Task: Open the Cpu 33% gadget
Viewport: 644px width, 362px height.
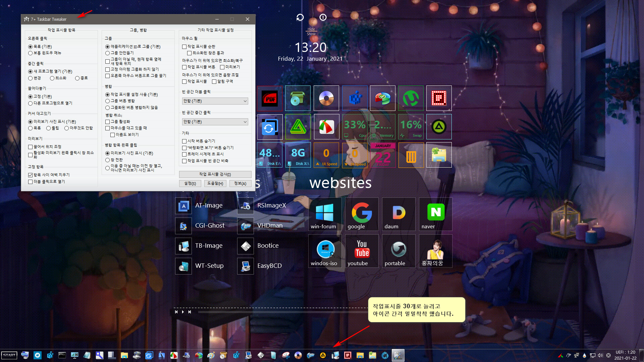Action: tap(355, 127)
